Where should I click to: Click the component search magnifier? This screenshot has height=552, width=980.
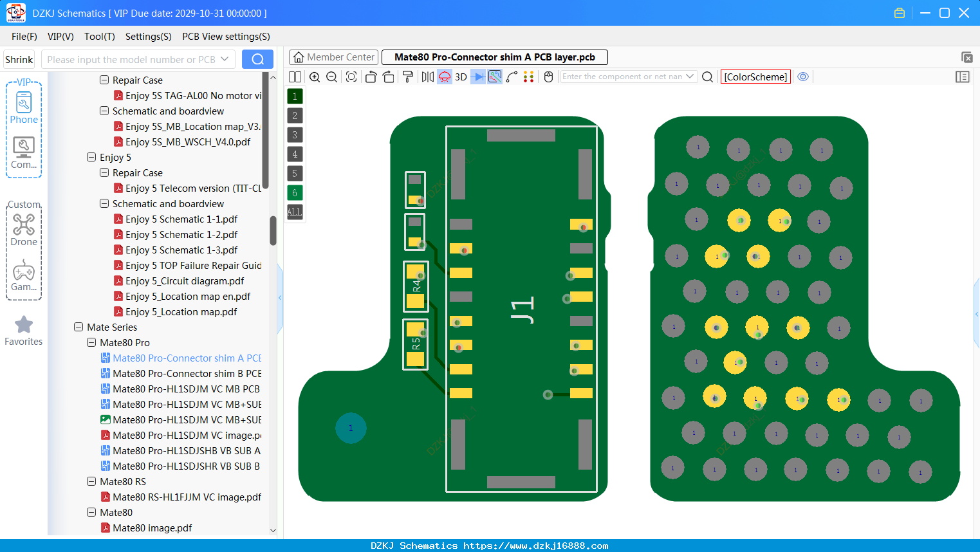click(707, 77)
